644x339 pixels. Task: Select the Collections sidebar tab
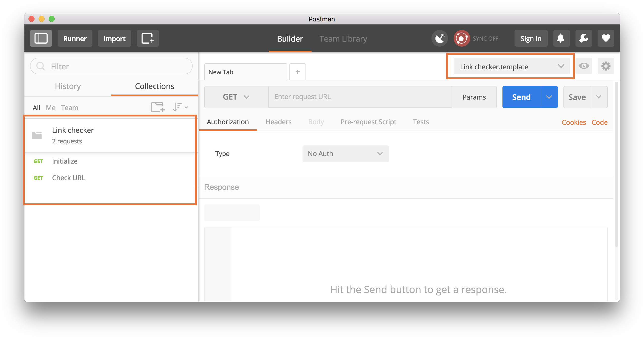(x=154, y=86)
